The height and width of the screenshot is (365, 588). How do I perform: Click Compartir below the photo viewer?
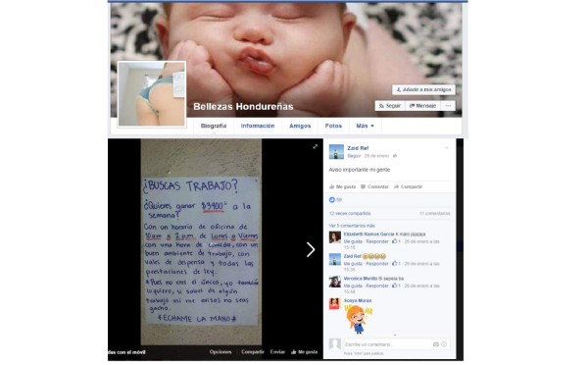tap(253, 352)
